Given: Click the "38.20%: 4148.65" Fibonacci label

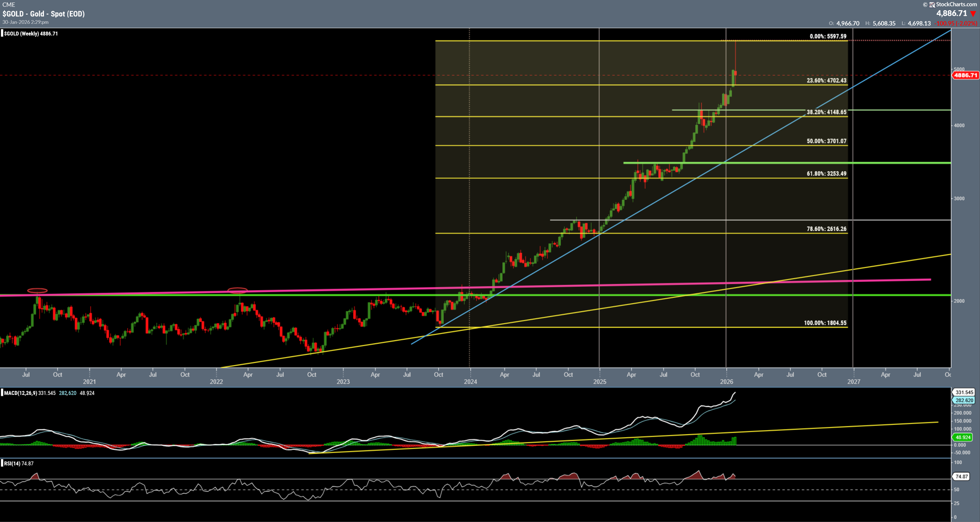Looking at the screenshot, I should tap(826, 112).
